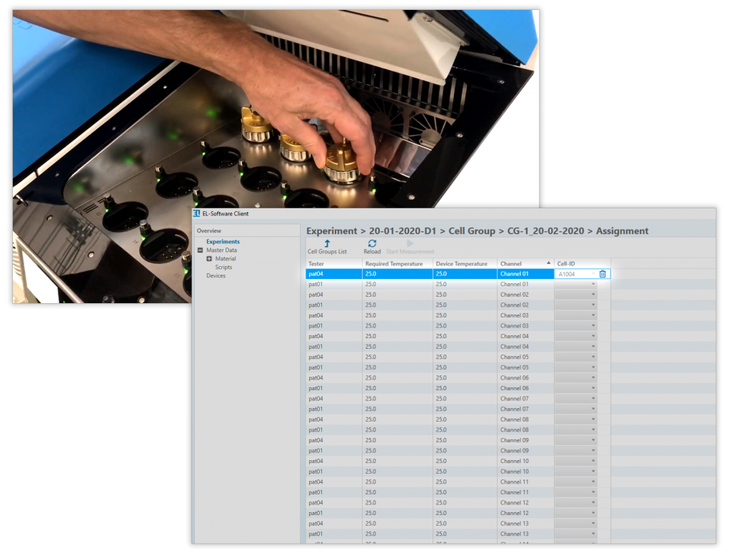Click the EL-Software Client title bar icon
The image size is (731, 560).
(197, 212)
